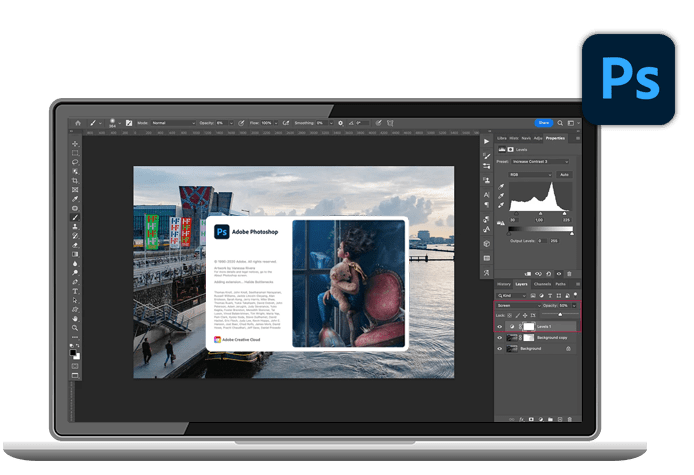The height and width of the screenshot is (475, 694).
Task: Toggle lock image pixels brush icon
Action: [517, 316]
